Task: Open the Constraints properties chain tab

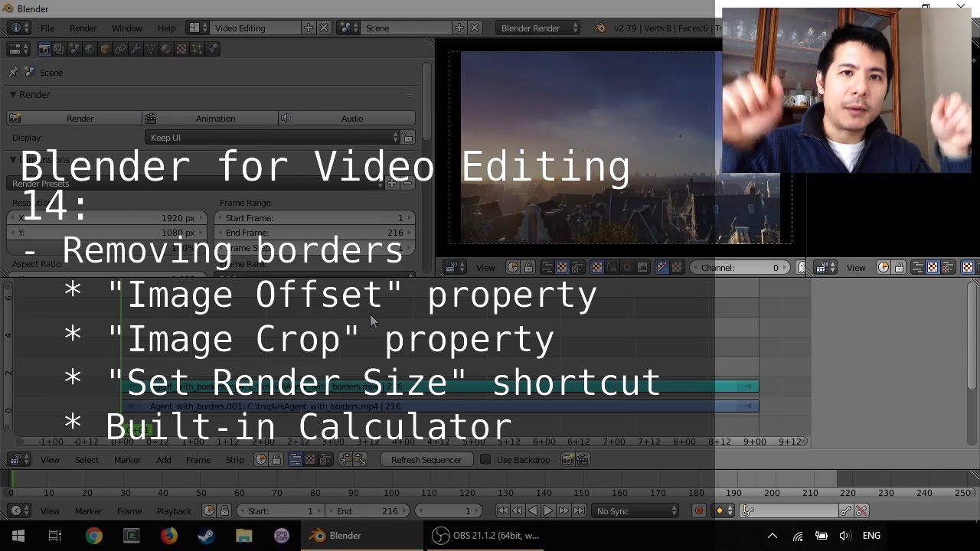Action: (120, 49)
